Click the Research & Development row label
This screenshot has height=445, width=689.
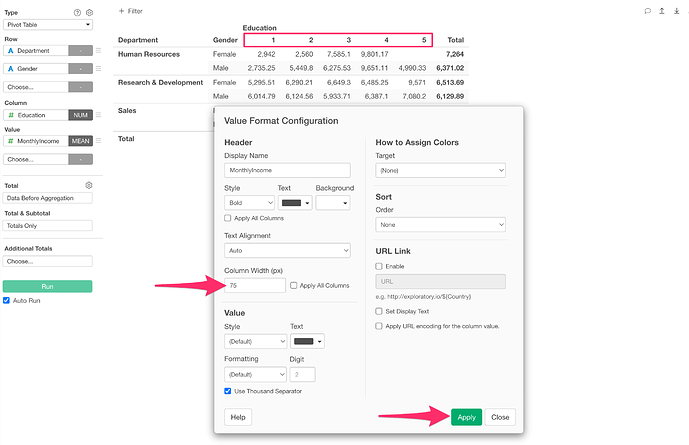[x=160, y=82]
